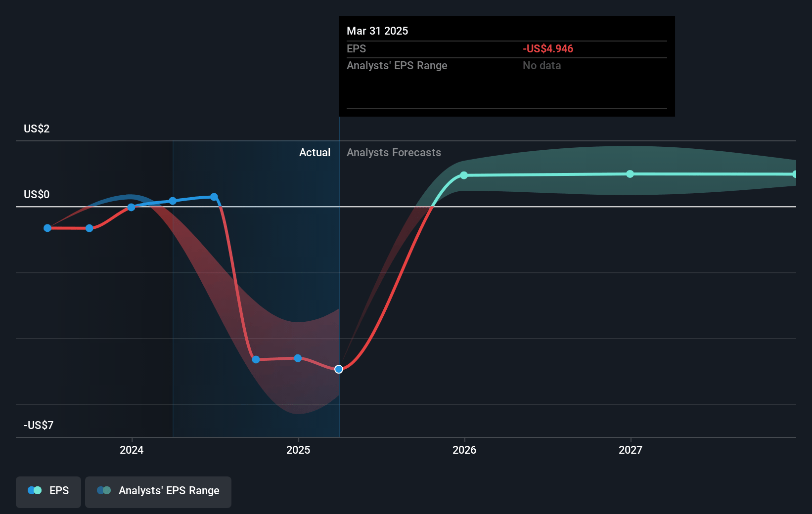
Task: Click the US$0 y-axis label
Action: tap(37, 194)
